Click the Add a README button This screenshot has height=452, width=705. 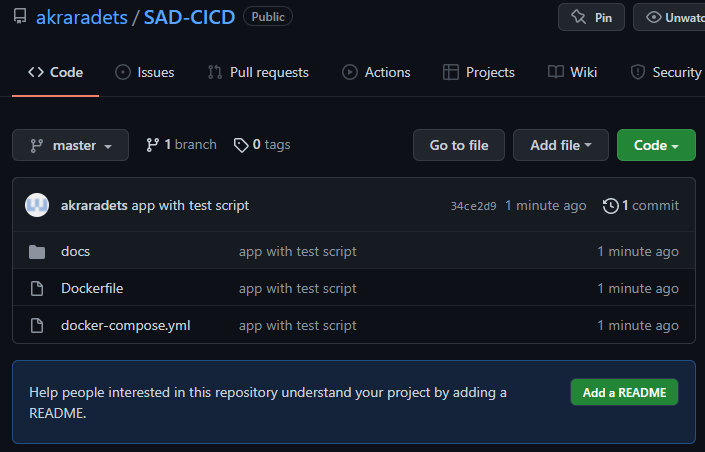[624, 392]
